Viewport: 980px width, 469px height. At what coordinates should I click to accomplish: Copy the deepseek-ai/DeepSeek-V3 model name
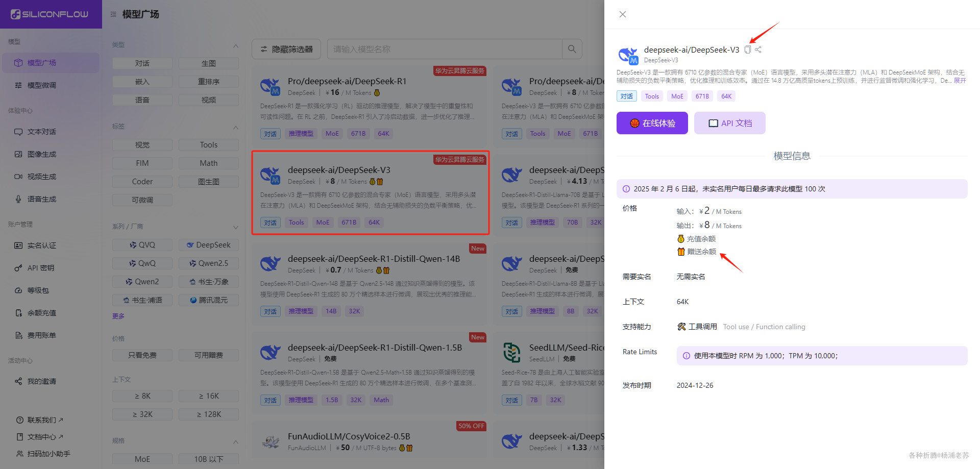coord(748,50)
